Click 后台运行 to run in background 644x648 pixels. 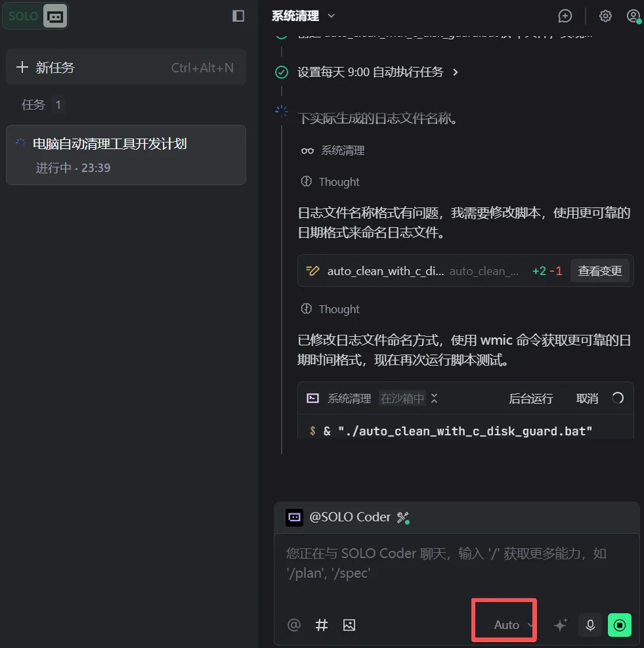pyautogui.click(x=530, y=399)
